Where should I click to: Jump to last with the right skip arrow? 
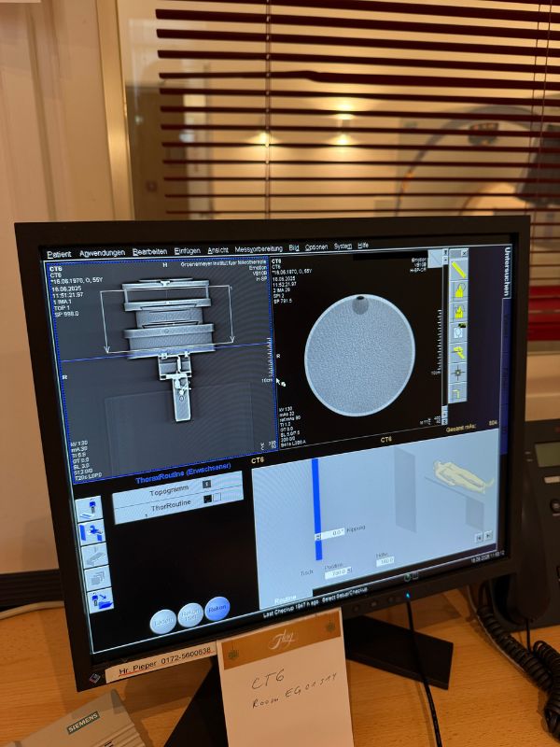pyautogui.click(x=488, y=534)
